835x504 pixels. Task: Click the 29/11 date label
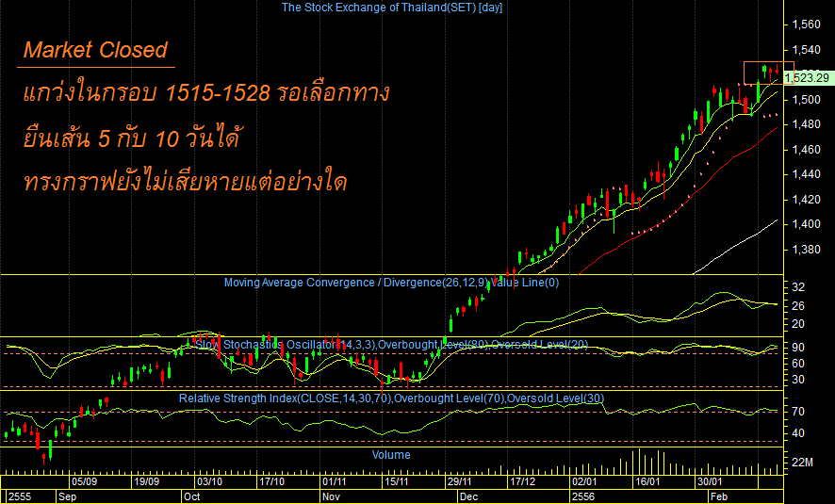click(459, 481)
